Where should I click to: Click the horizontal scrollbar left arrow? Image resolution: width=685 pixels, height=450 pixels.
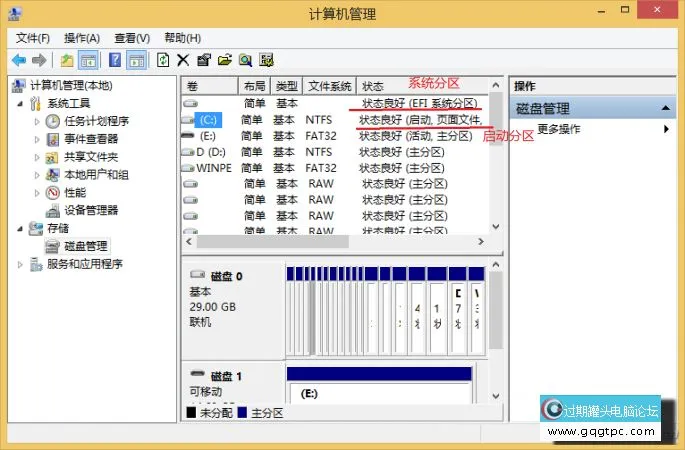tap(189, 241)
